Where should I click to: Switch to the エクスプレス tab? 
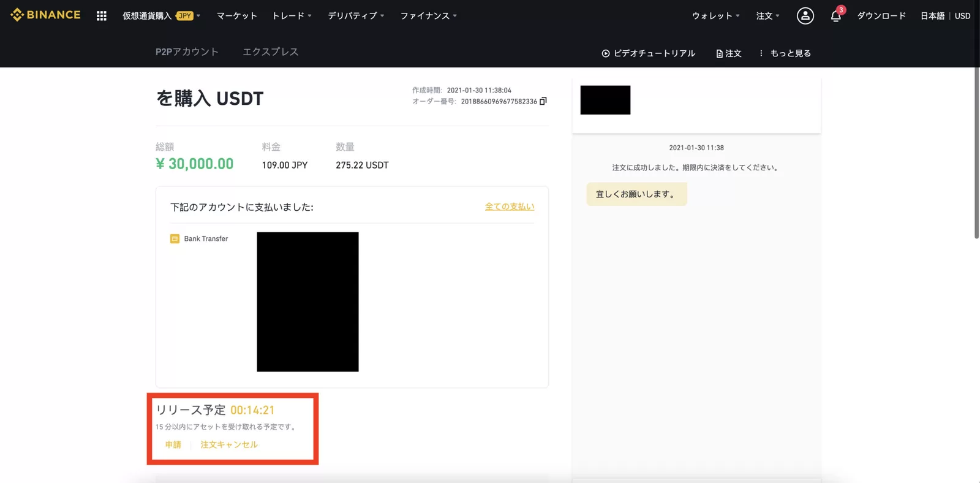coord(271,51)
